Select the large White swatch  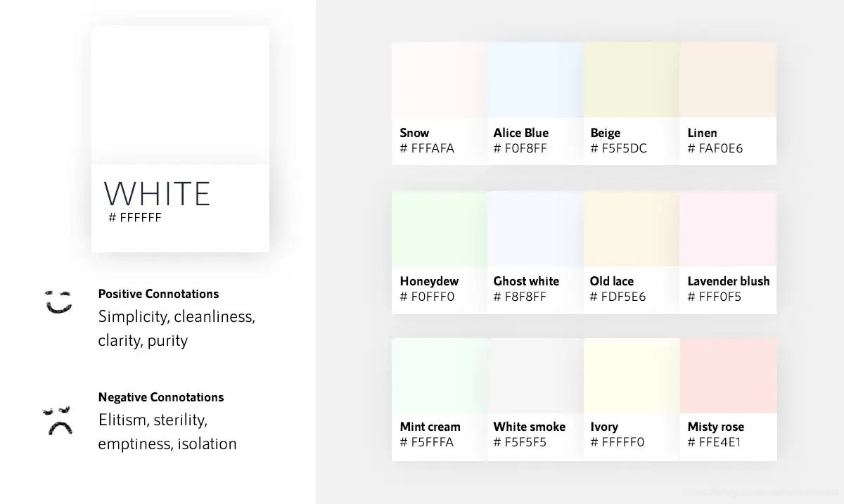coord(180,96)
